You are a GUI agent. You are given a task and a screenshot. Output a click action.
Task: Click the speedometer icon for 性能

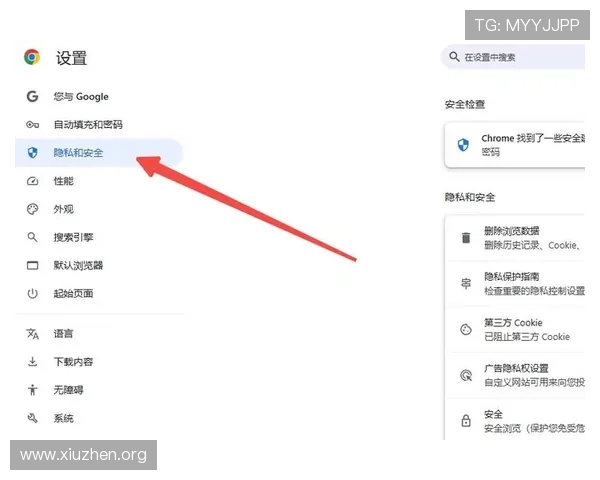pos(33,181)
